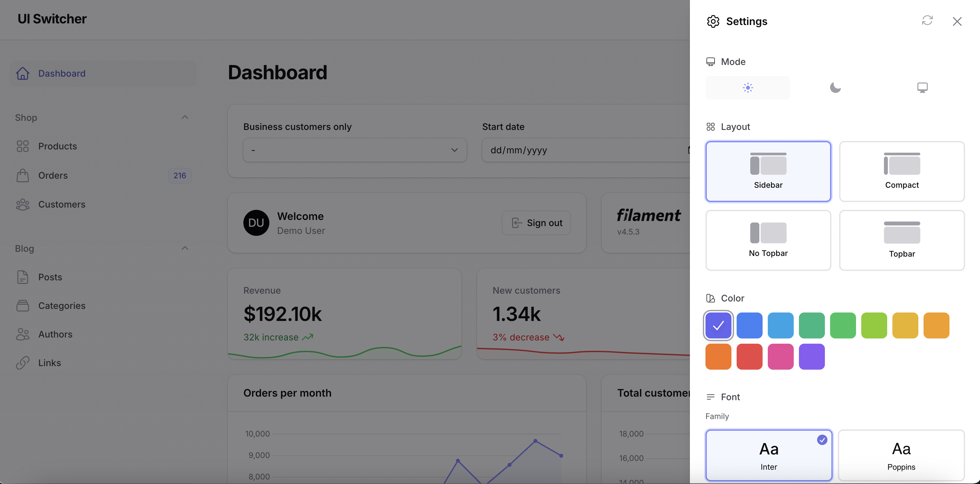Click the Shop group label
Viewport: 980px width, 484px height.
(x=26, y=118)
